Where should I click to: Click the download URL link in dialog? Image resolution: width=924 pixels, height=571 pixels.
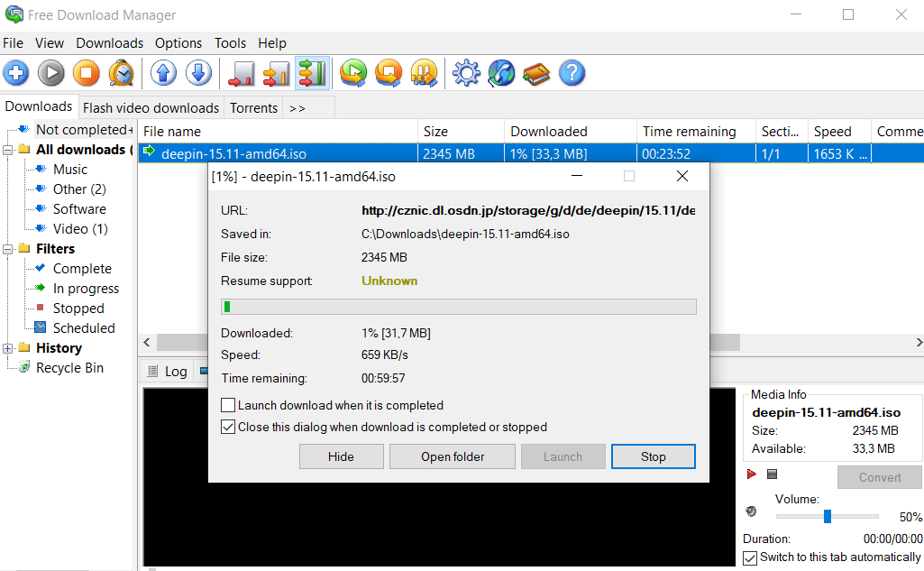[528, 210]
